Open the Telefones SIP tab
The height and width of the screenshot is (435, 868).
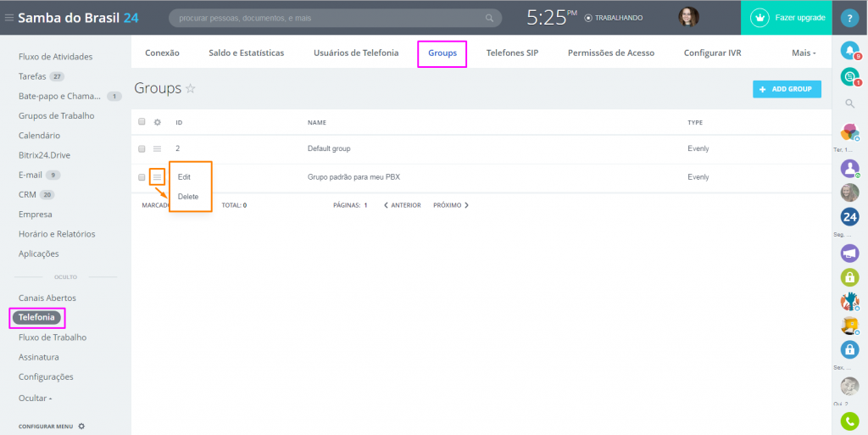tap(512, 53)
